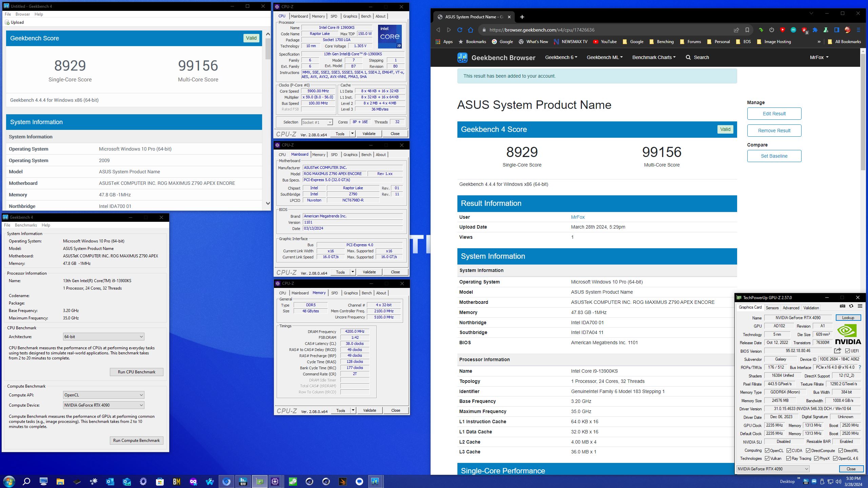Toggle the DirectCompute checkbox in GPU-Z
The image size is (868, 488).
(x=808, y=451)
